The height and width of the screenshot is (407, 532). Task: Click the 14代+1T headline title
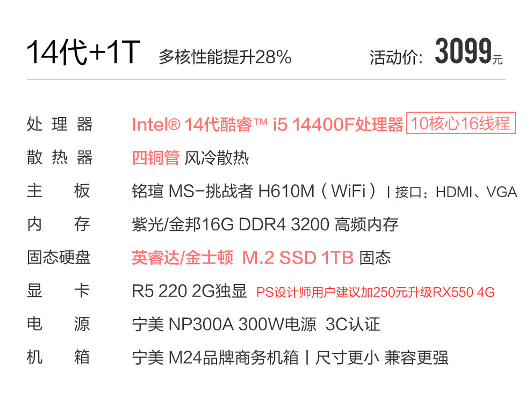point(83,53)
